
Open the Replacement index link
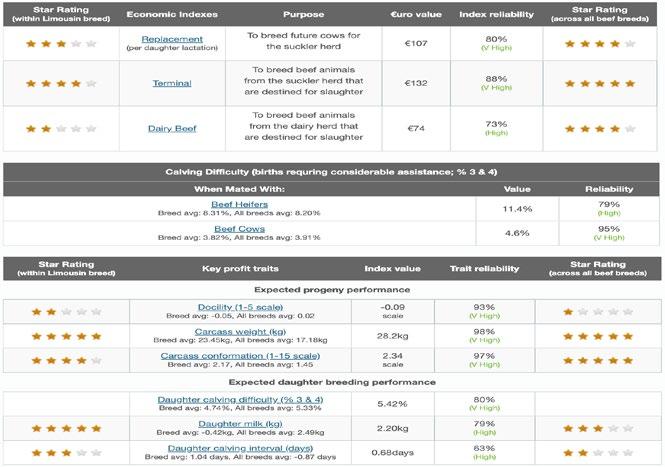[x=172, y=39]
